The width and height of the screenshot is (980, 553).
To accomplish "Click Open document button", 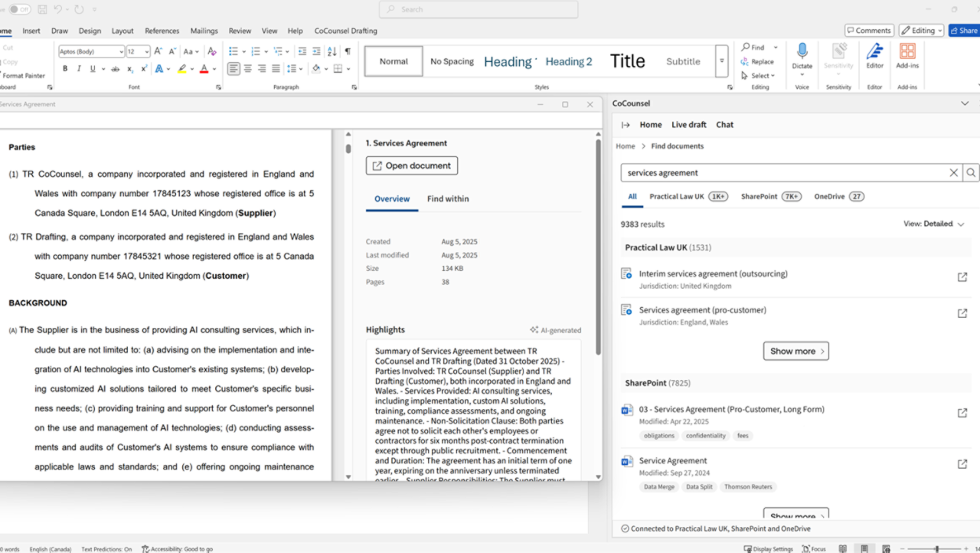I will click(412, 165).
